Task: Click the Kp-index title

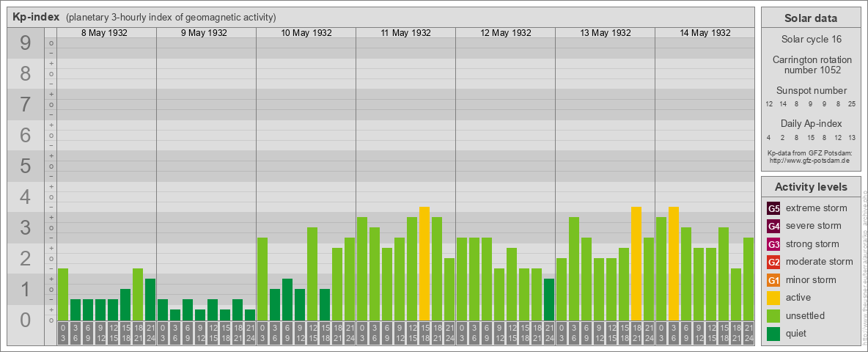Action: pyautogui.click(x=35, y=17)
